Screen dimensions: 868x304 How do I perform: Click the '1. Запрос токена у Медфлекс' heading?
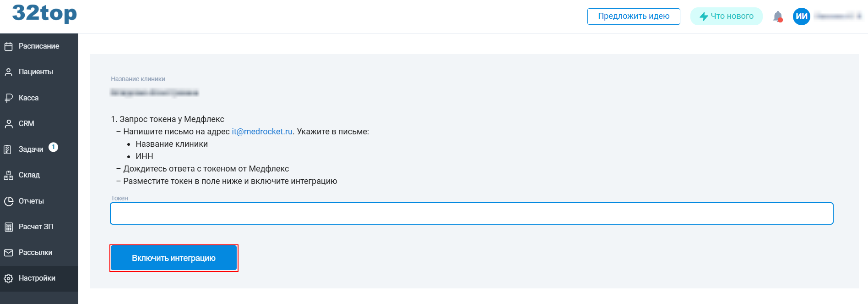tap(168, 119)
